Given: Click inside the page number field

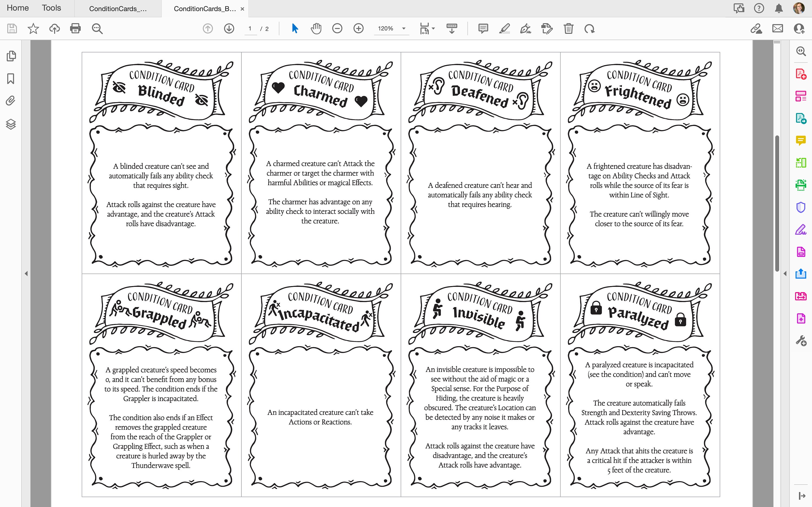Looking at the screenshot, I should pyautogui.click(x=250, y=28).
